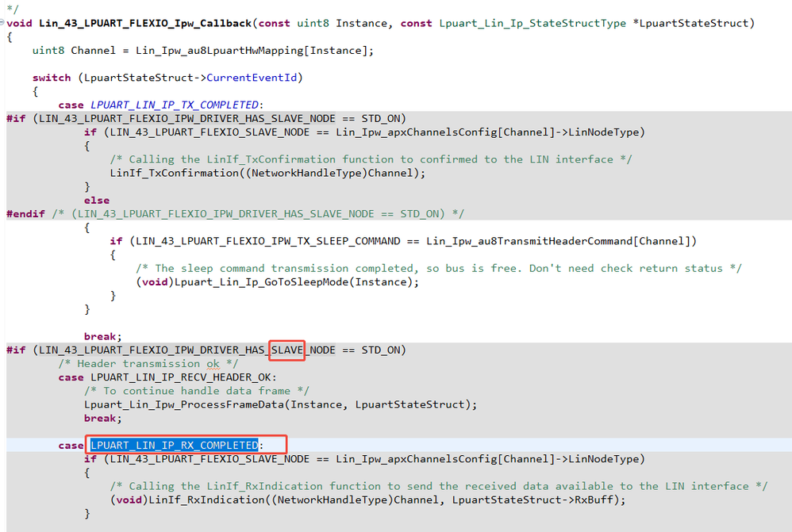
Task: Collapse the Lin_43_LPUART_FLEXIO_Ipw_Callback function fold marker
Action: 2,23
